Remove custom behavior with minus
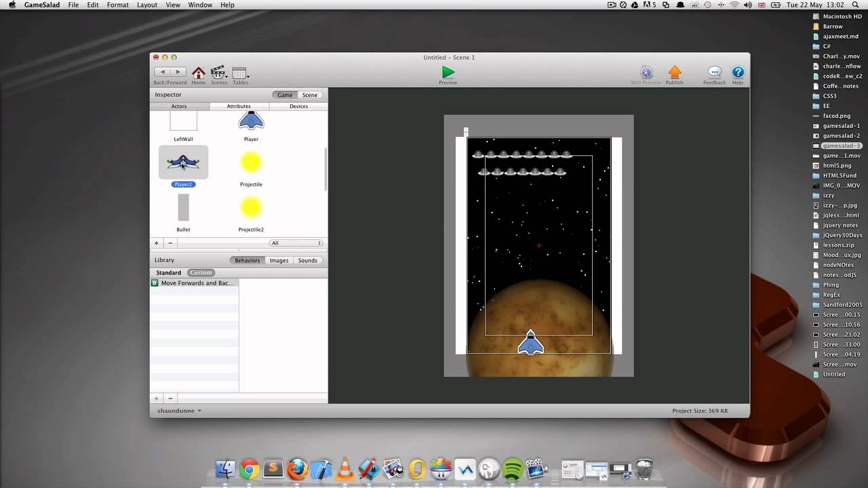Screen dimensions: 868x488 [170, 399]
